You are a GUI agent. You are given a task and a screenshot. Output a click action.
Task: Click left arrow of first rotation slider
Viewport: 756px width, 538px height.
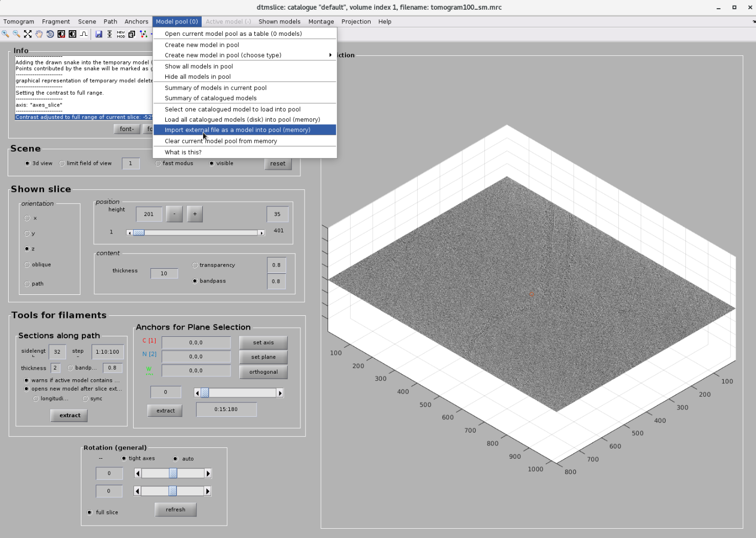point(138,474)
